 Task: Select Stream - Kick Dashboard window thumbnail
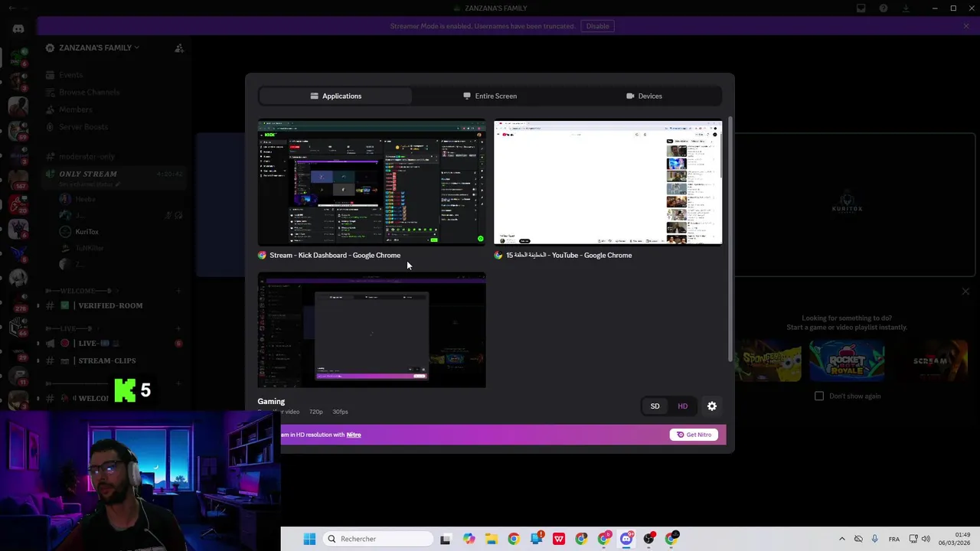tap(371, 182)
